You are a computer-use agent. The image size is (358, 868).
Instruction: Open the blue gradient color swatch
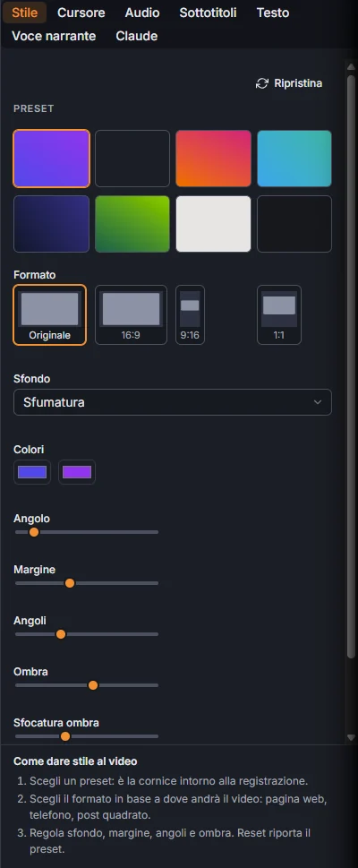(32, 472)
